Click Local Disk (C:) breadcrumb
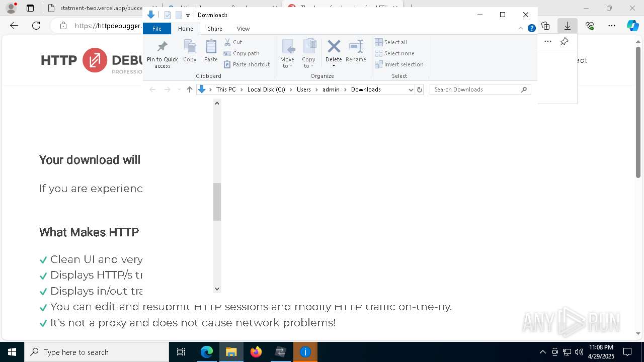644x362 pixels. click(266, 89)
